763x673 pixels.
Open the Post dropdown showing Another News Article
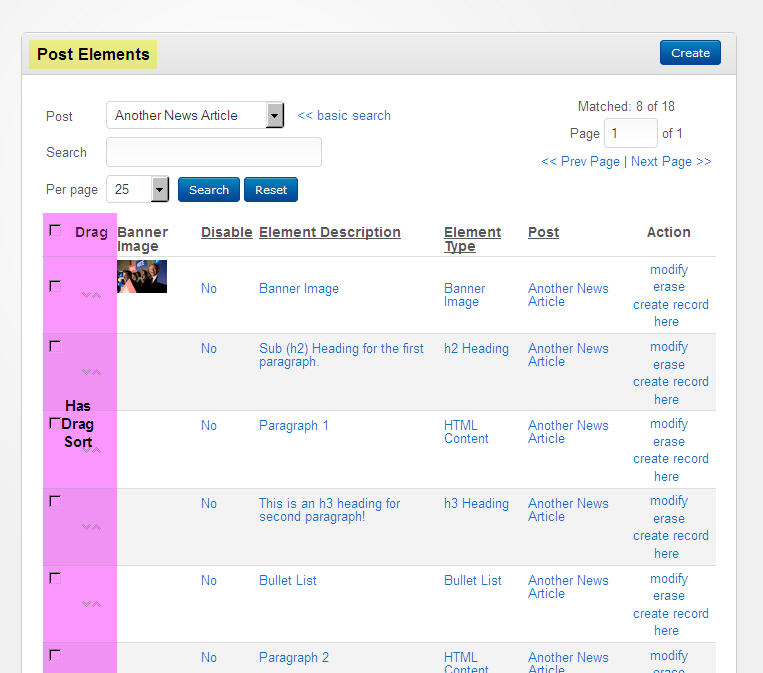coord(195,116)
